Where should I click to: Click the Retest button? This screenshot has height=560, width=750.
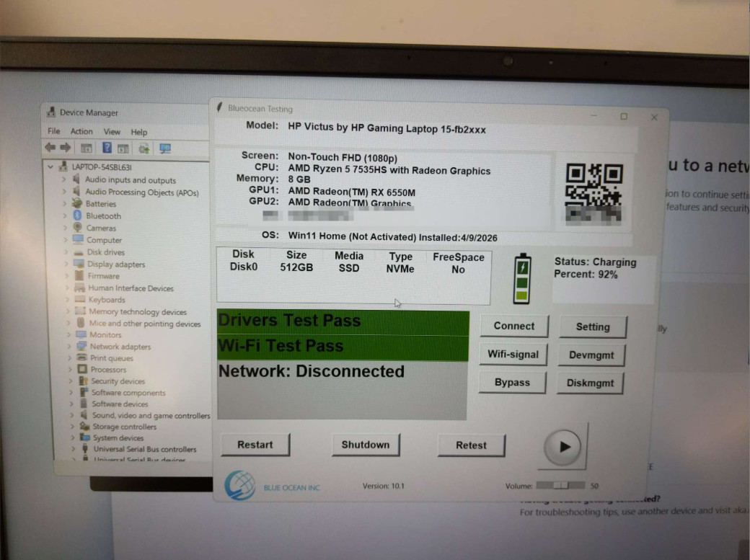(471, 445)
